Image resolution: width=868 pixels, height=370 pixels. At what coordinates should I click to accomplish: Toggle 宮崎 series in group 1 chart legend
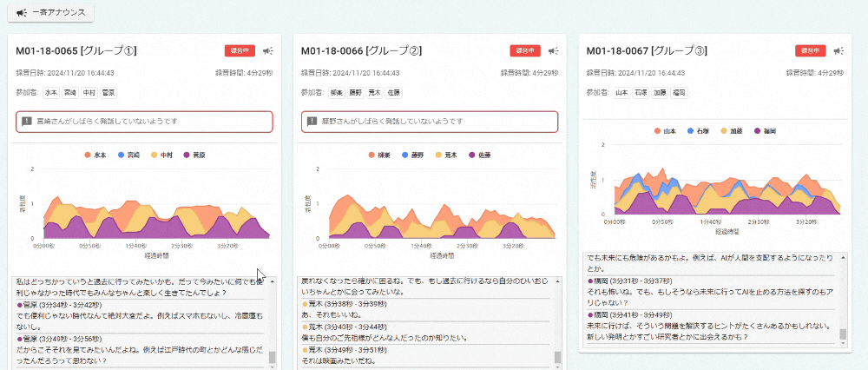(x=128, y=155)
